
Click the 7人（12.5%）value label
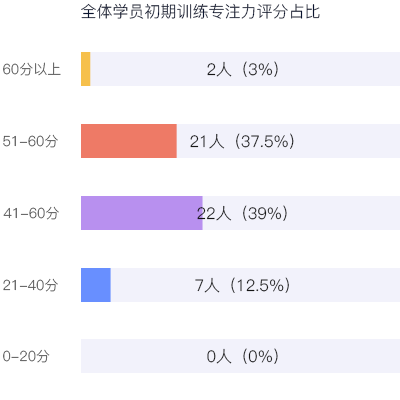pyautogui.click(x=243, y=285)
